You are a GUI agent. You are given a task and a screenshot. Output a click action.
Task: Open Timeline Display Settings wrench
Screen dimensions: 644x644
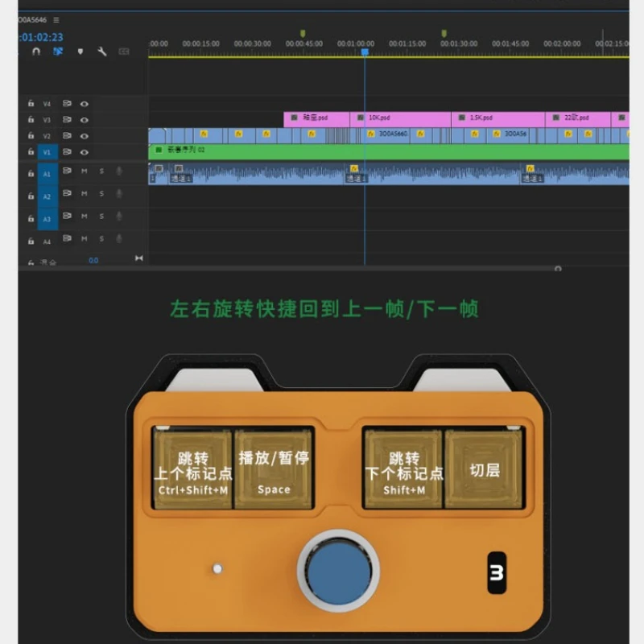(102, 52)
